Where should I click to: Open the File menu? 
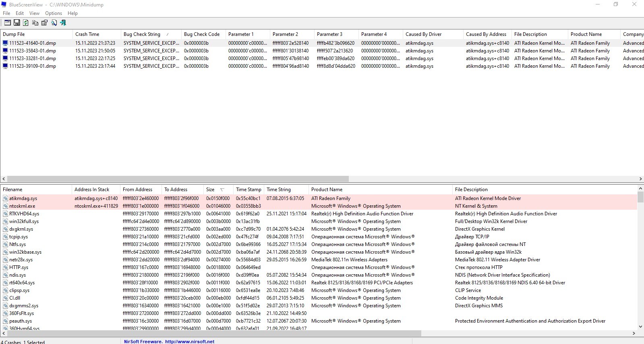pyautogui.click(x=6, y=13)
